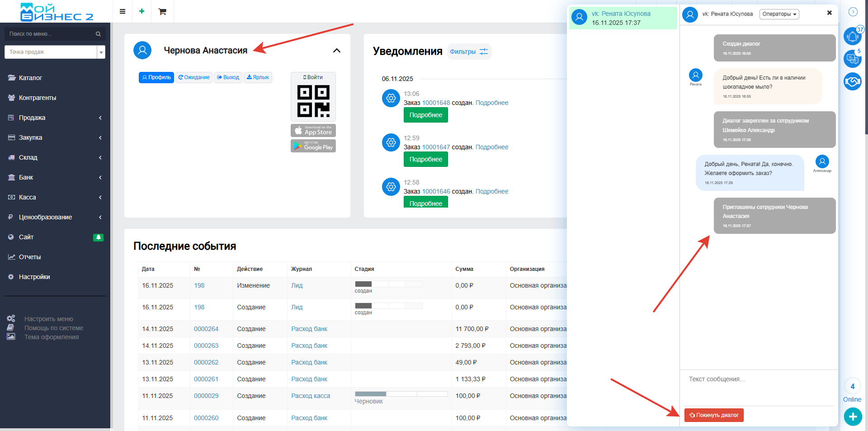Click the green plus icon in top toolbar
Screen dimensions: 868x431
142,11
